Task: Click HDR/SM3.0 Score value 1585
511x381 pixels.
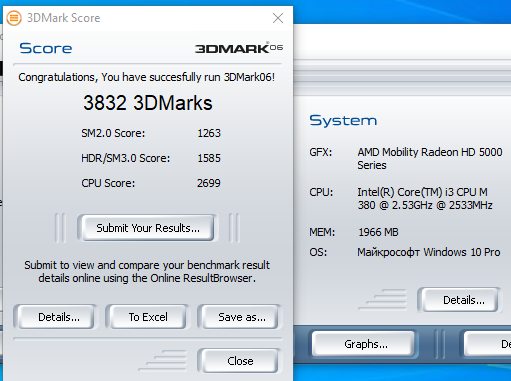Action: pyautogui.click(x=209, y=158)
